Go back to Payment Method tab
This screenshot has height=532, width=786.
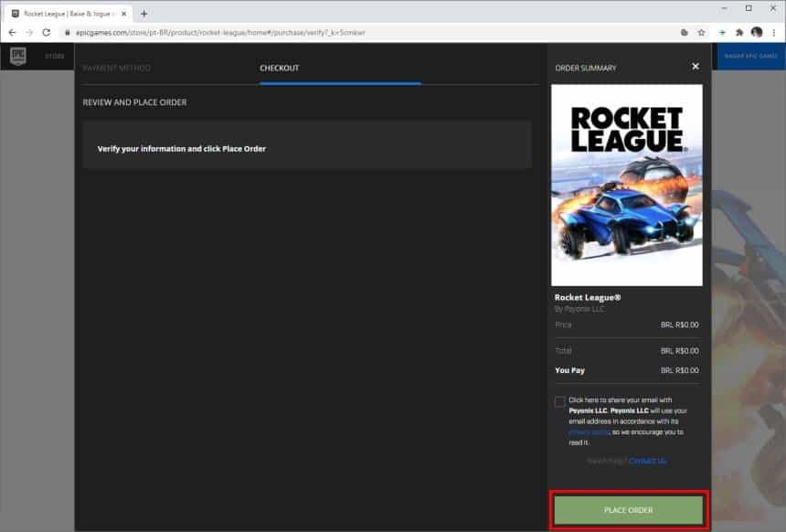(116, 69)
